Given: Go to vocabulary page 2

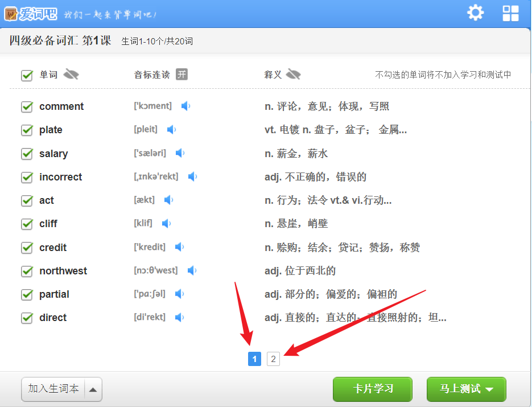Looking at the screenshot, I should tap(273, 359).
